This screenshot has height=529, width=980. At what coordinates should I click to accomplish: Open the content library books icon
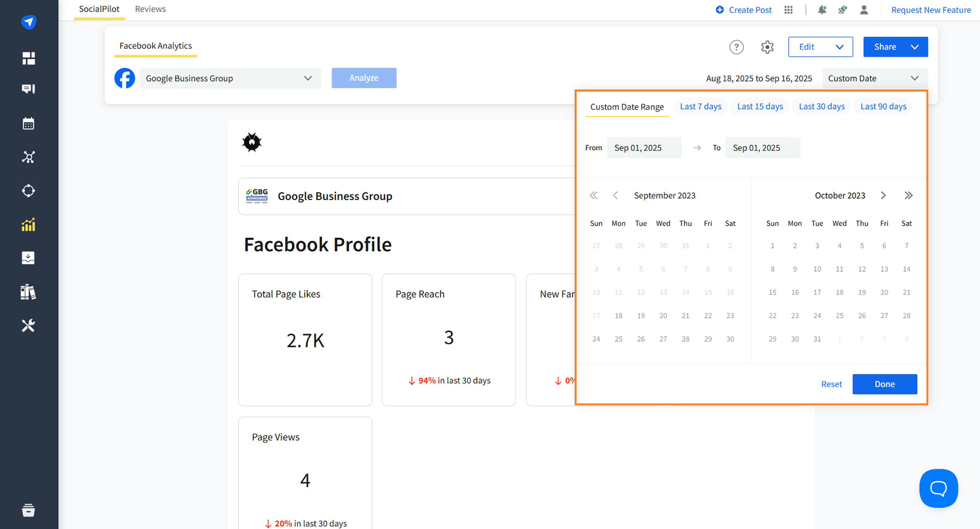coord(28,292)
